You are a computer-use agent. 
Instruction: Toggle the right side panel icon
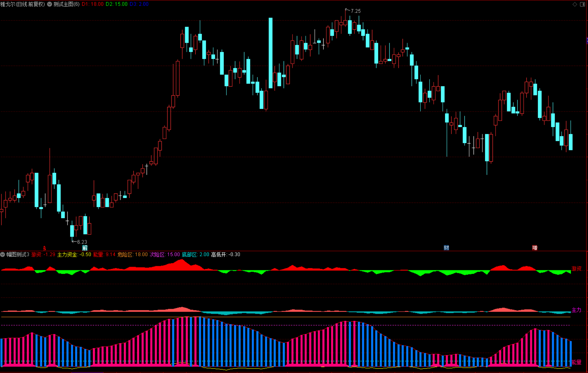pyautogui.click(x=582, y=4)
